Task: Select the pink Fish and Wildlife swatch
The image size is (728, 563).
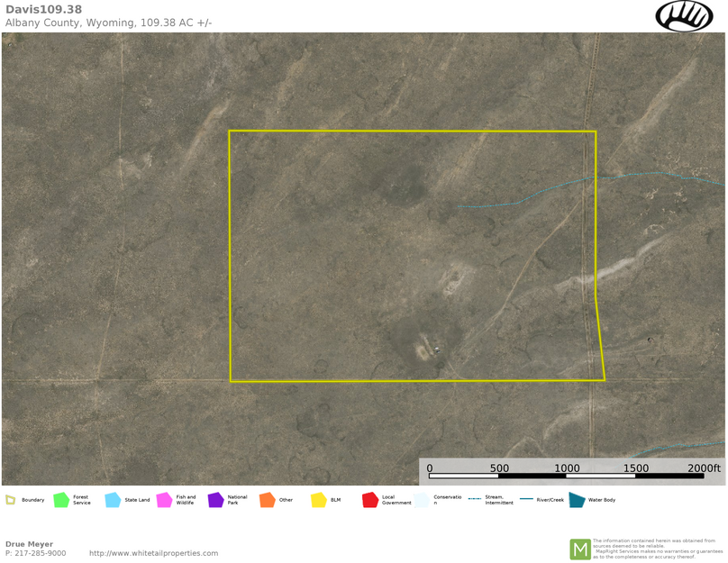Action: point(164,500)
